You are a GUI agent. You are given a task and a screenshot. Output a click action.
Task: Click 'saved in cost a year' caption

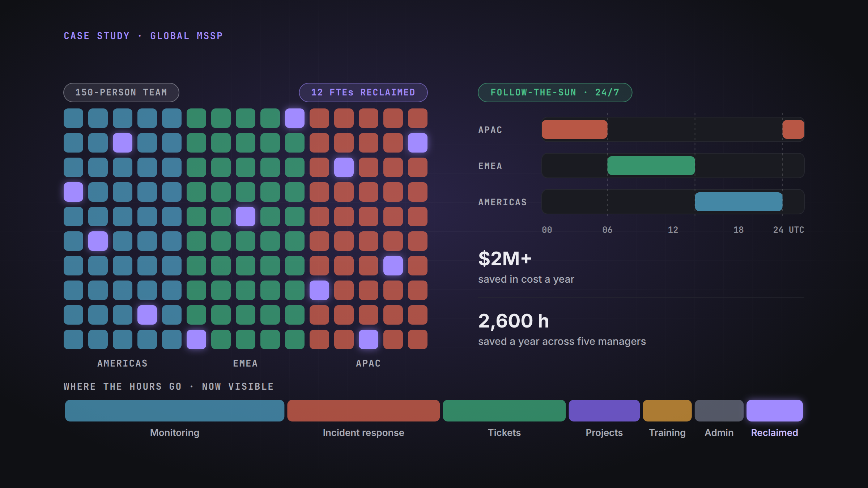point(526,279)
